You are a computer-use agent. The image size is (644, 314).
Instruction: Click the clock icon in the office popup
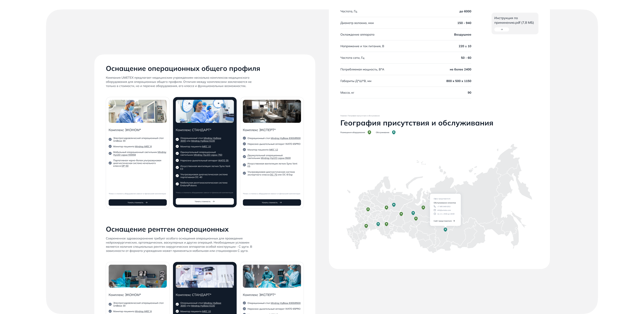tap(435, 214)
